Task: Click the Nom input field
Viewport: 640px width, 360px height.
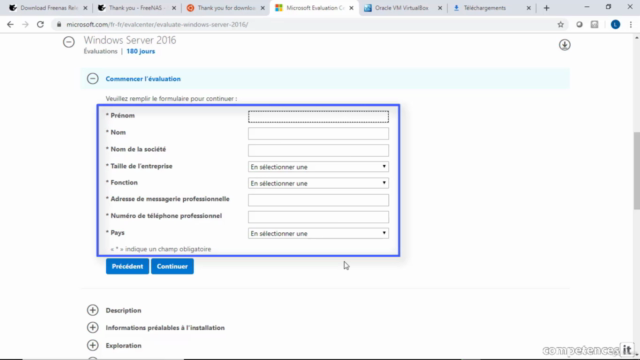Action: point(318,133)
